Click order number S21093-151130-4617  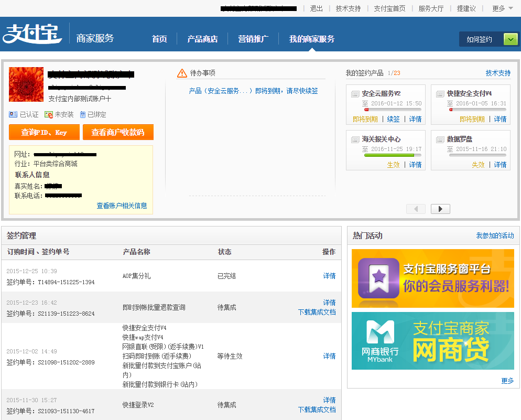click(x=66, y=412)
